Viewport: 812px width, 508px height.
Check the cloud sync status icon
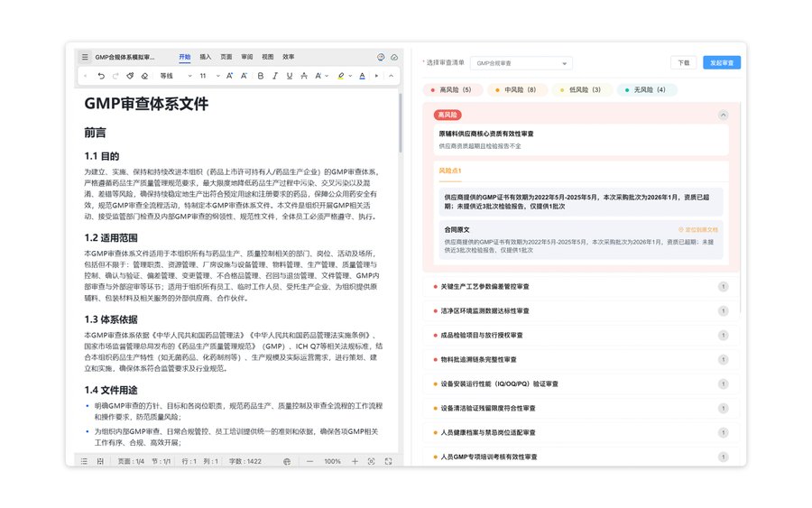point(394,57)
